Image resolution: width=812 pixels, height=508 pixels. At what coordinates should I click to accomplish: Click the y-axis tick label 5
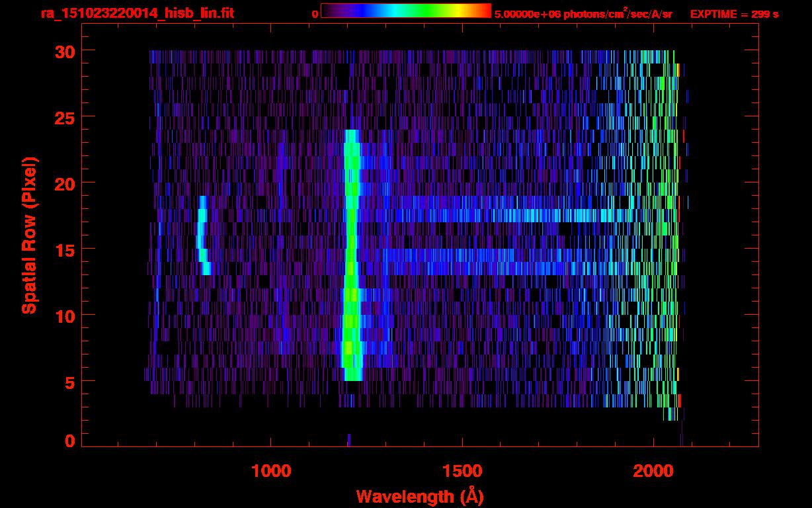coord(70,382)
